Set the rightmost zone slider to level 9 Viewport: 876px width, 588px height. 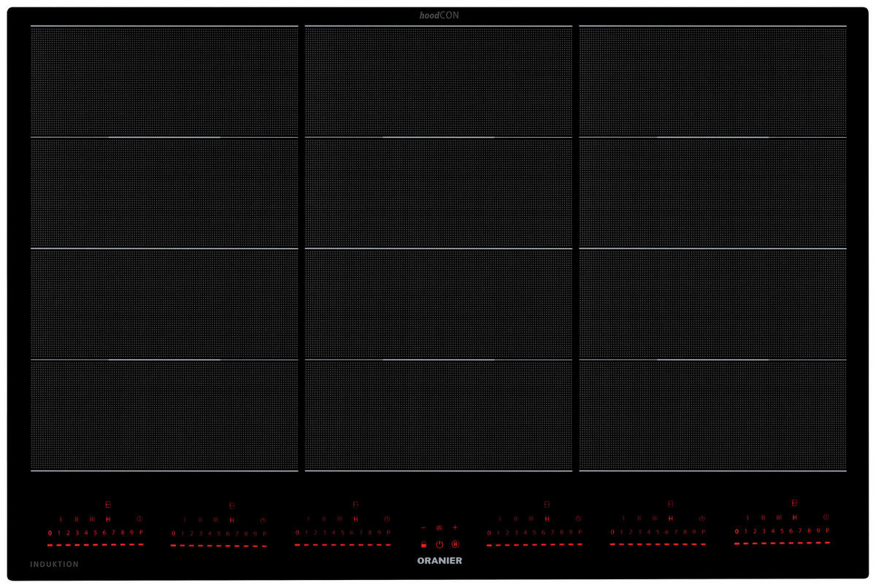pos(818,530)
